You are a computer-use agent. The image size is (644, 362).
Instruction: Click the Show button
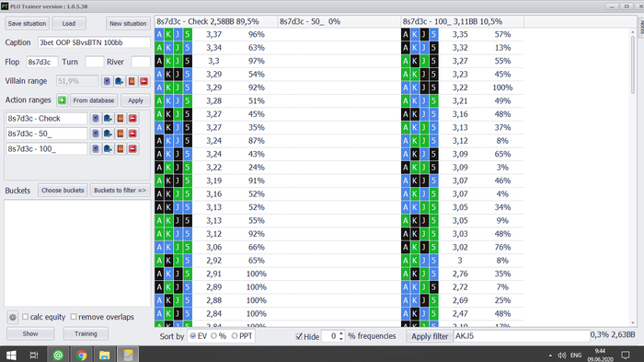click(30, 333)
